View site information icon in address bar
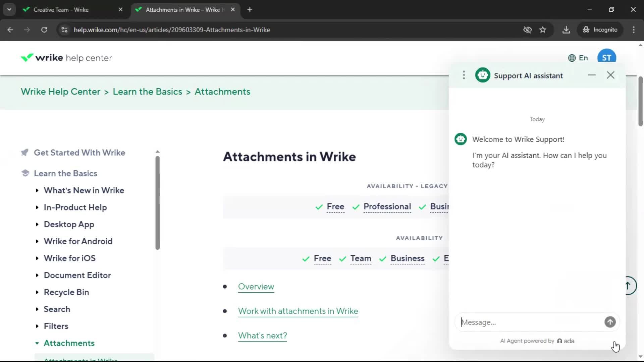 [x=64, y=30]
